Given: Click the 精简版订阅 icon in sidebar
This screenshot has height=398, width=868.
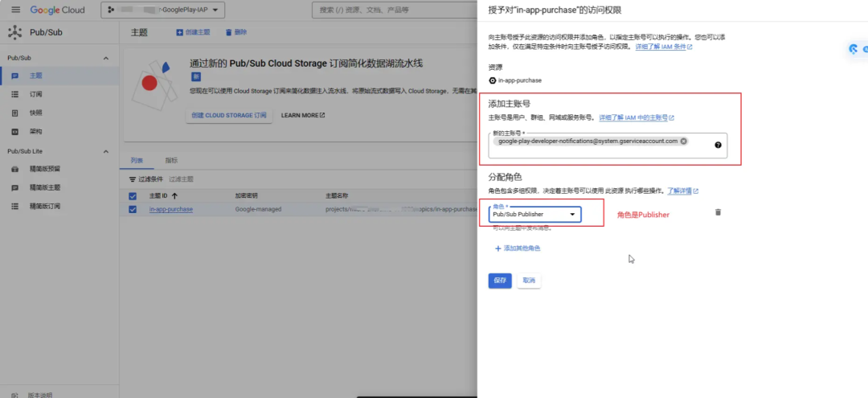Looking at the screenshot, I should click(15, 206).
